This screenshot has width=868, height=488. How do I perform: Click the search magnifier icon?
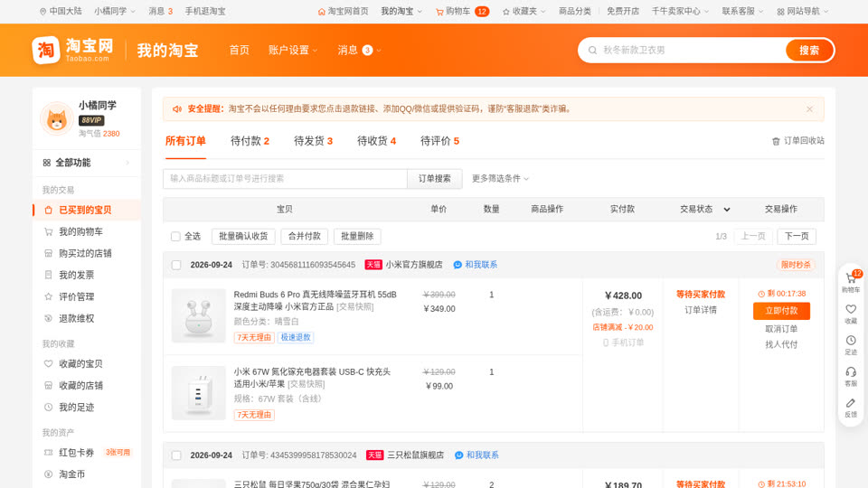(x=592, y=51)
